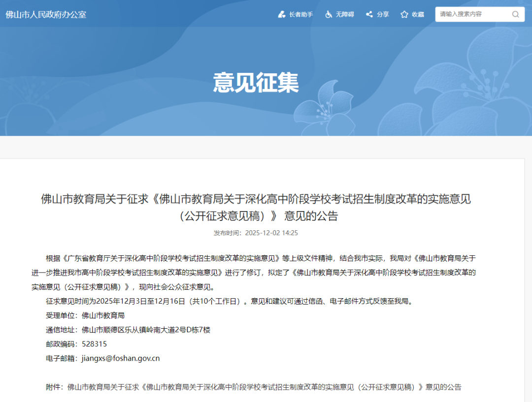Focus the 请输入搜索内容 search box
This screenshot has height=402, width=532.
click(473, 14)
